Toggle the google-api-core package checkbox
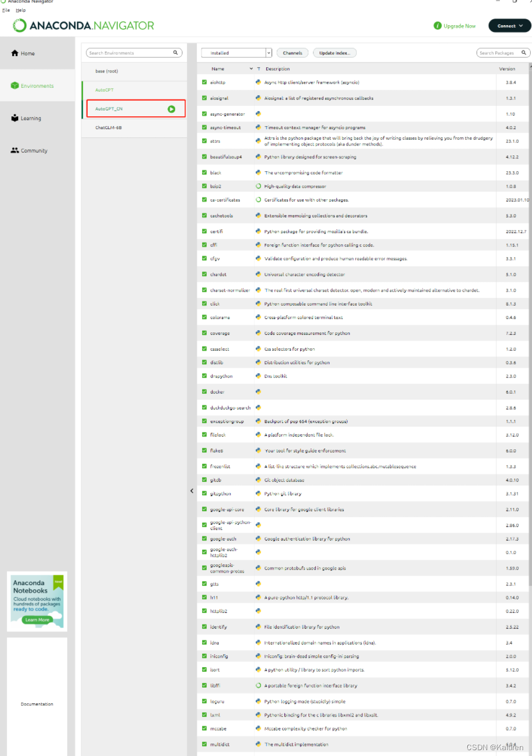532x756 pixels. click(x=204, y=509)
